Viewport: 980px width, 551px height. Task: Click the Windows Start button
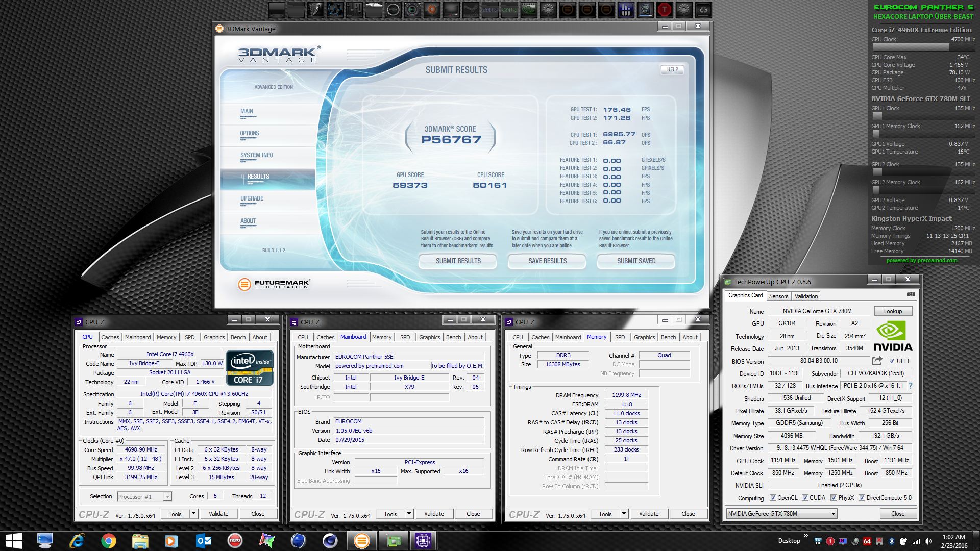(x=14, y=541)
